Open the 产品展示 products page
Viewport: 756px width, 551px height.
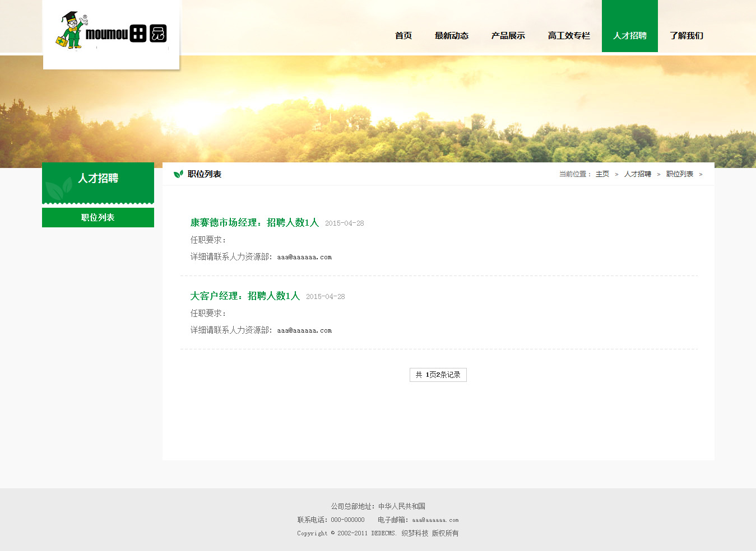click(x=508, y=35)
